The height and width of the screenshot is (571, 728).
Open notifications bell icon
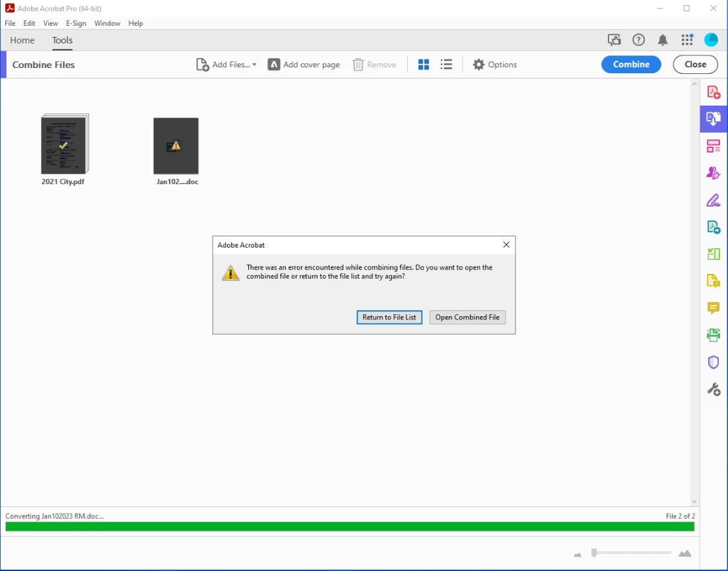point(663,40)
